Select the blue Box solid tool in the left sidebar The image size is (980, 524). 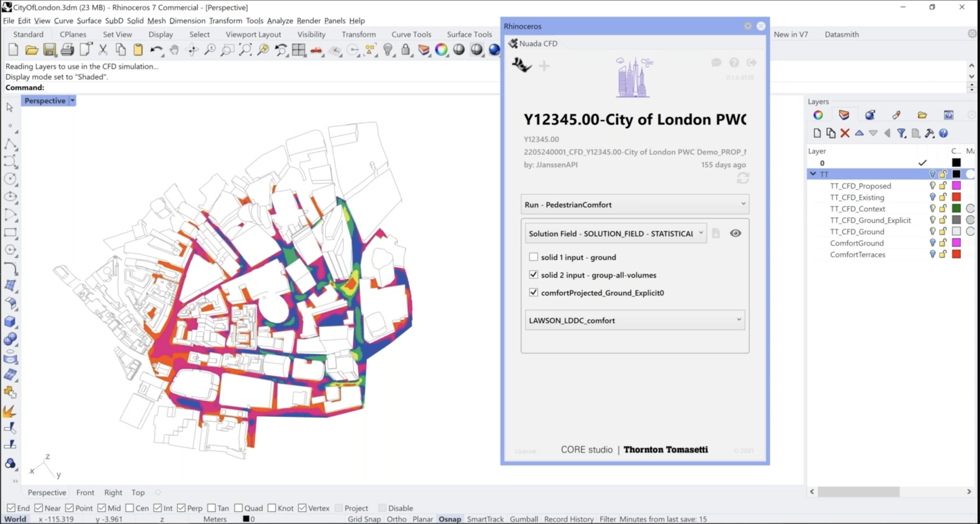point(10,322)
